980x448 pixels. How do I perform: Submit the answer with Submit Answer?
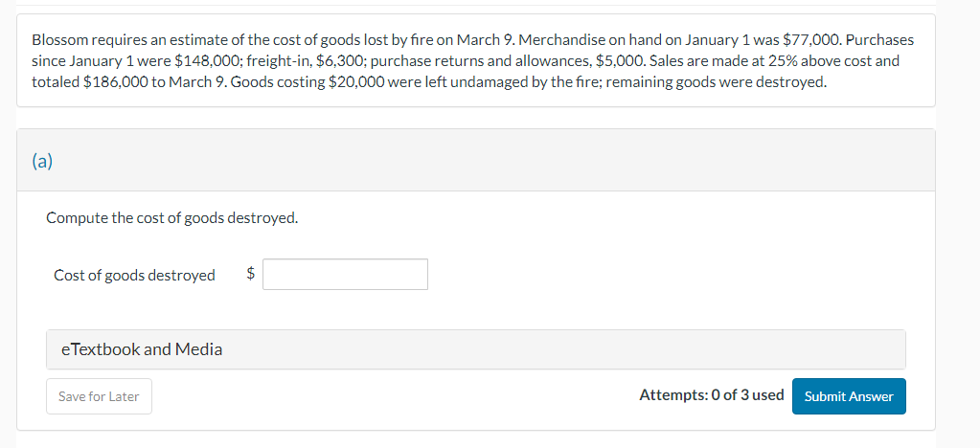point(848,396)
